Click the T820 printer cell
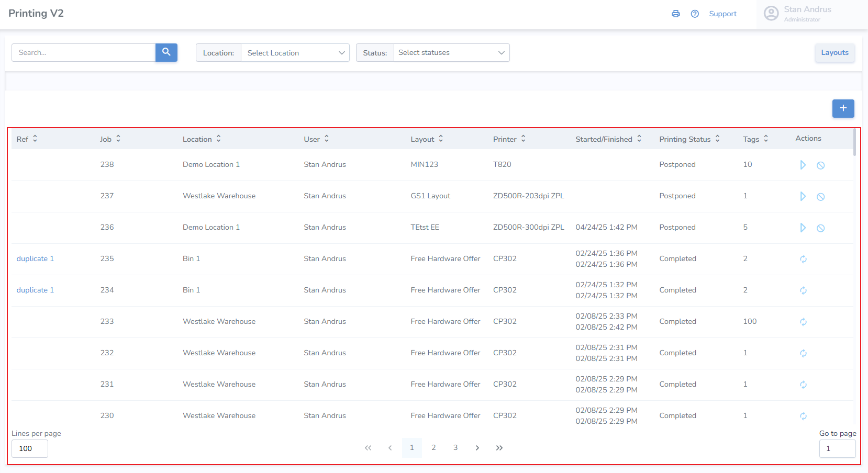 pos(502,165)
